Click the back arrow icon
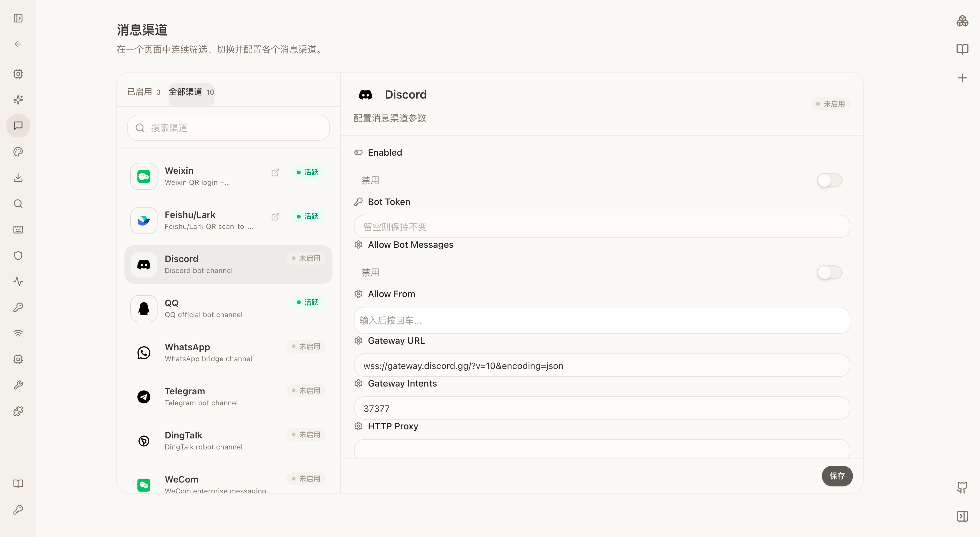Screen dimensions: 980x537 click(x=18, y=44)
